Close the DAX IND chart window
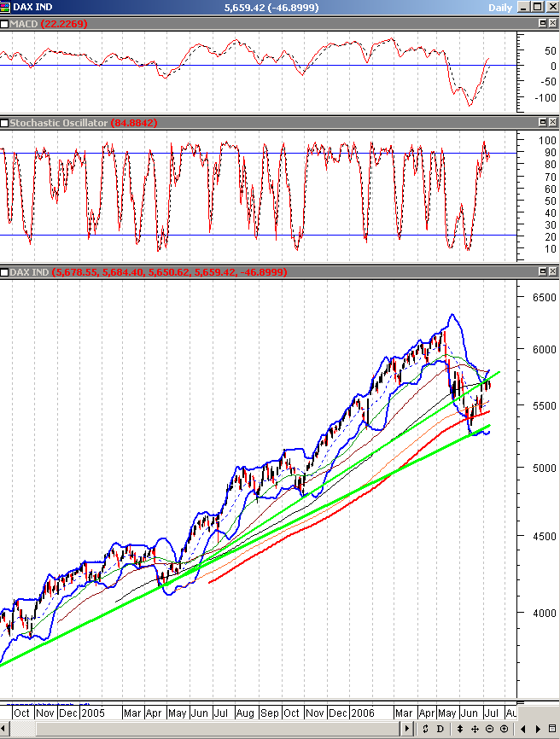Viewport: 560px width, 739px height. pyautogui.click(x=552, y=7)
